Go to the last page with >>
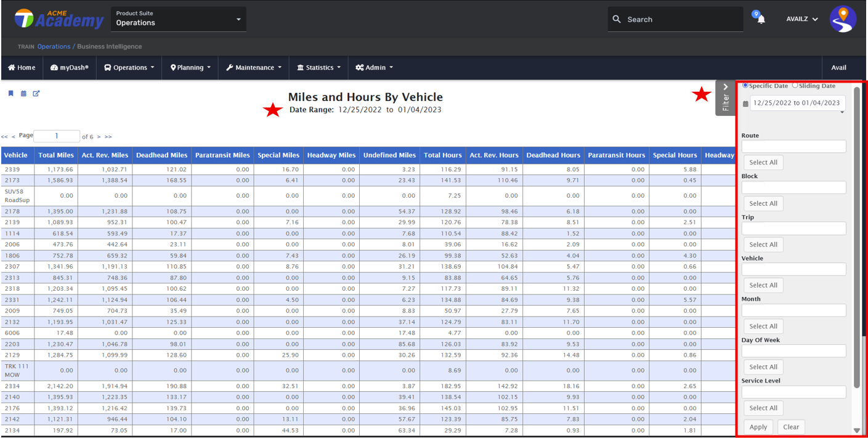868x438 pixels. click(x=108, y=137)
